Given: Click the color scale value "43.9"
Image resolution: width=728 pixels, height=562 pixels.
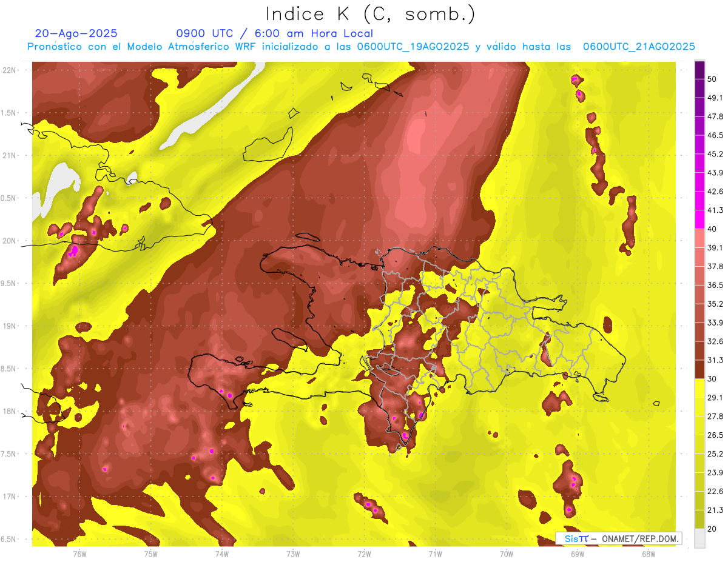Looking at the screenshot, I should [715, 173].
